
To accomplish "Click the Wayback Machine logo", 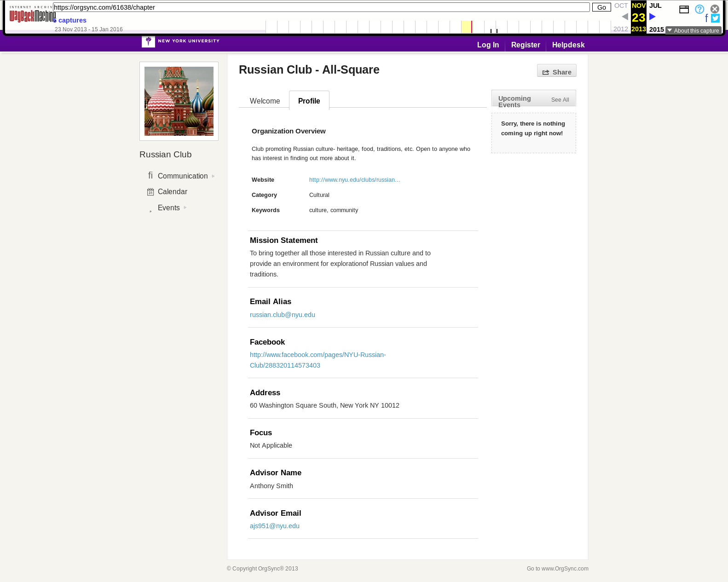I will (x=32, y=14).
